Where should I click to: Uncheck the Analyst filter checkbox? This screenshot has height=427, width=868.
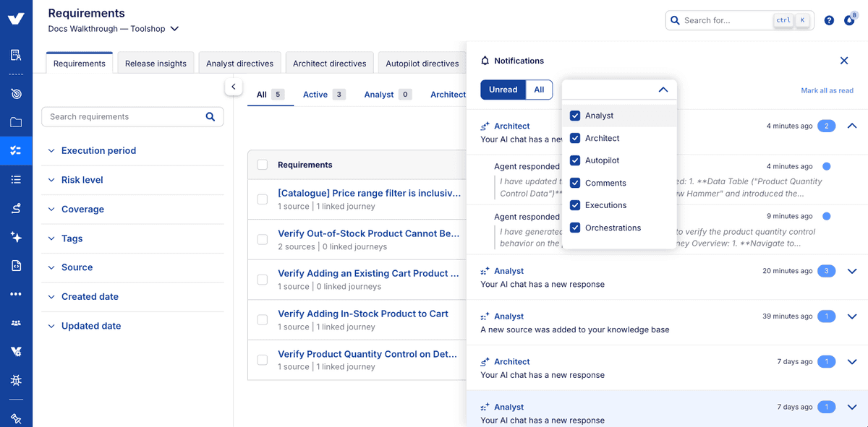click(x=575, y=116)
